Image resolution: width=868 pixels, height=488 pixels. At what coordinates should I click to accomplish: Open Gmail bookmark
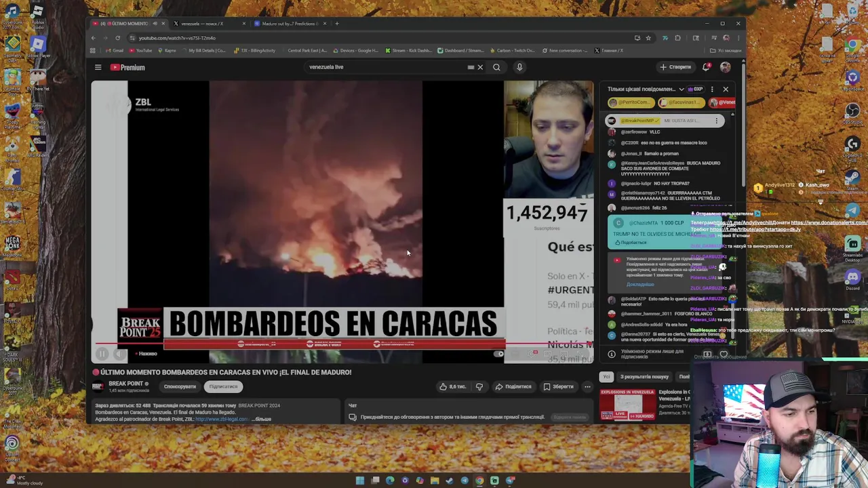115,51
